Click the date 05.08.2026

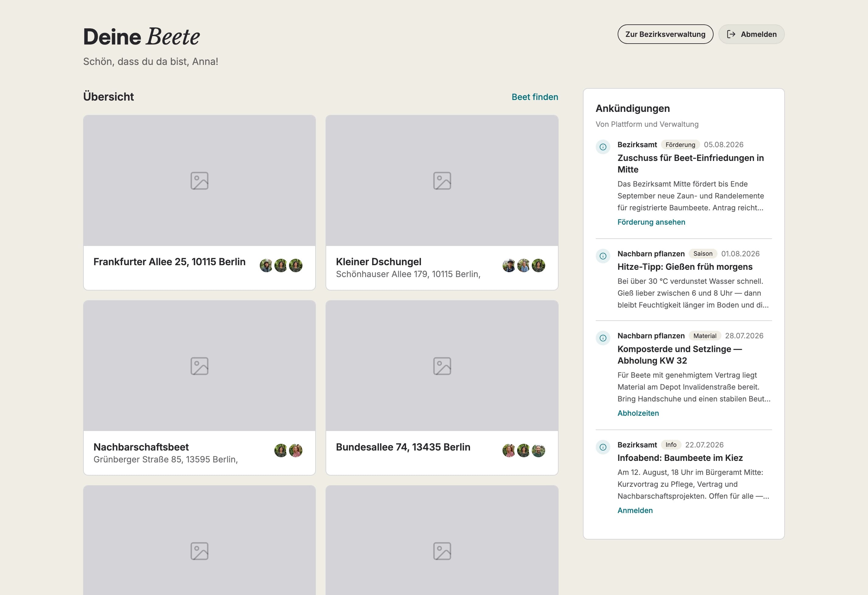tap(723, 145)
